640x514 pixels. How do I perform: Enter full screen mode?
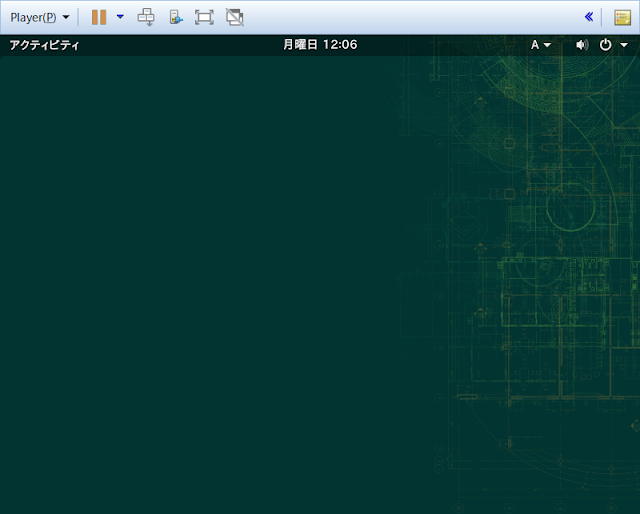pos(204,17)
